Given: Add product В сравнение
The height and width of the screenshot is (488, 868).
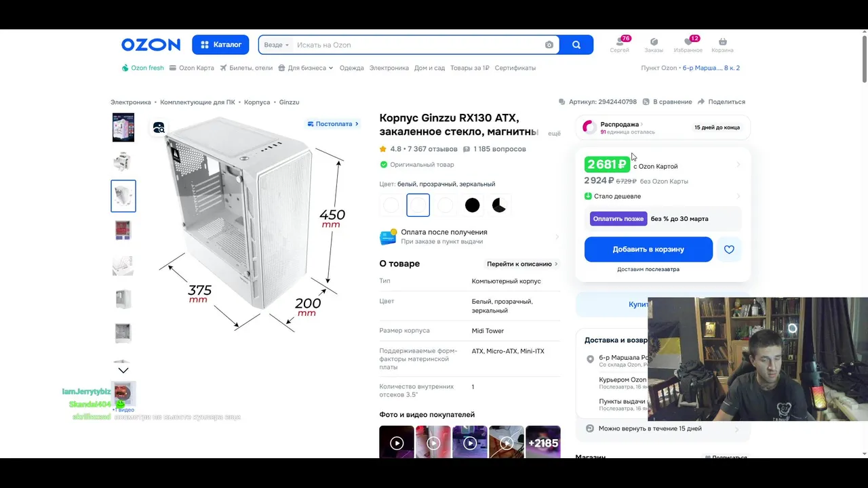Looking at the screenshot, I should pos(667,102).
